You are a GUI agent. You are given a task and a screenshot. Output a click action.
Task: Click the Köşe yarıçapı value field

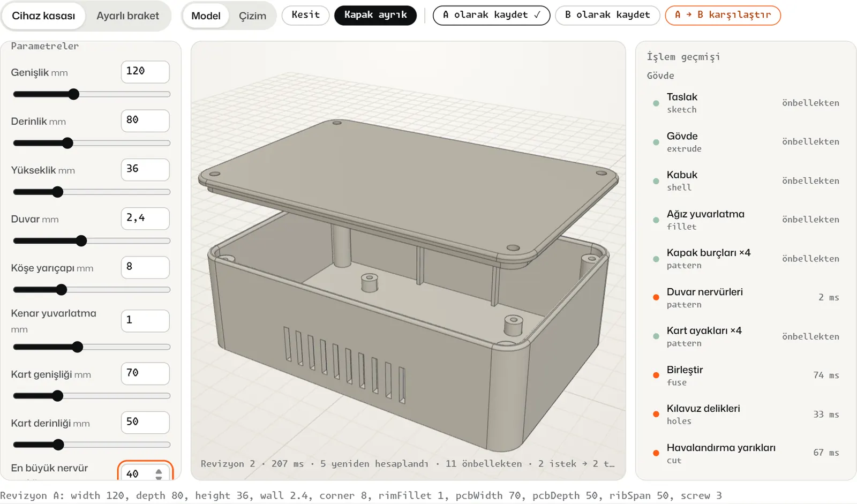[x=145, y=267]
